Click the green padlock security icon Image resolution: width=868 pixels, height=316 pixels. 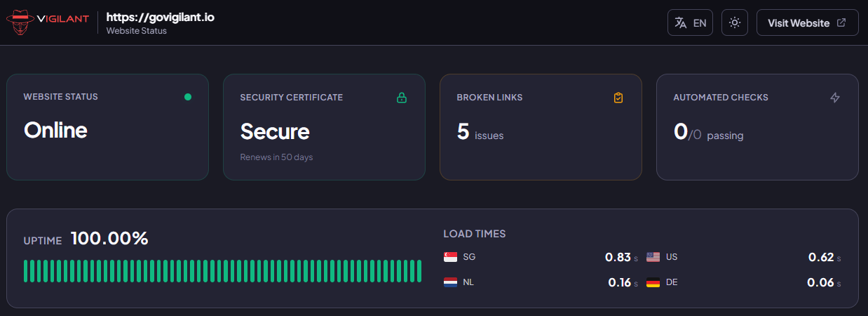click(x=402, y=98)
